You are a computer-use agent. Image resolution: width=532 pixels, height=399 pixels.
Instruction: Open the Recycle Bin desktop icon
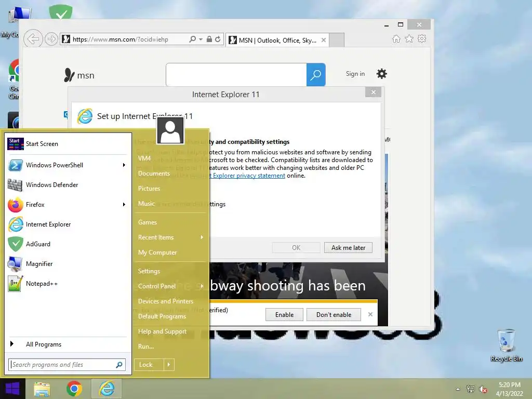tap(506, 345)
